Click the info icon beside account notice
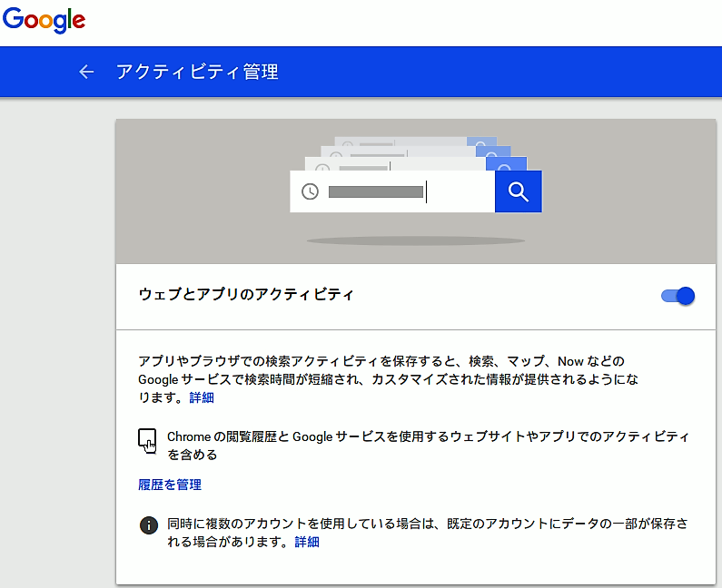The height and width of the screenshot is (588, 722). tap(148, 525)
